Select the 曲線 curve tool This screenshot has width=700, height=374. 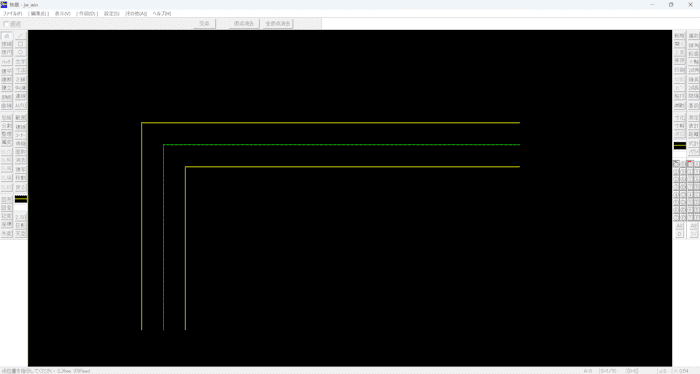pos(6,105)
